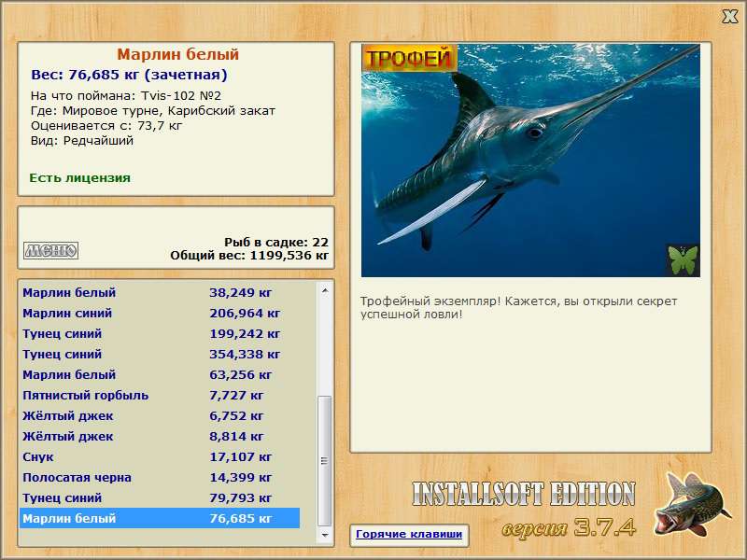
Task: Select Марлин белый 63,256 кг row
Action: tap(160, 375)
